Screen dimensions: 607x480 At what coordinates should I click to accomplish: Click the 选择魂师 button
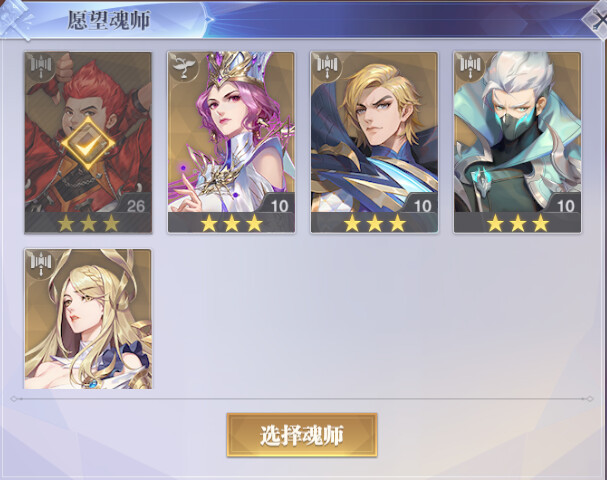point(302,435)
